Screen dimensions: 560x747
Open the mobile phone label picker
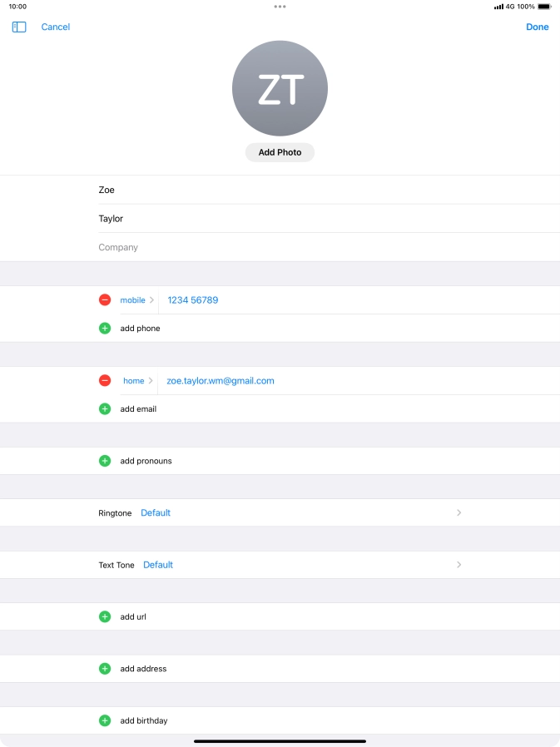click(x=136, y=300)
